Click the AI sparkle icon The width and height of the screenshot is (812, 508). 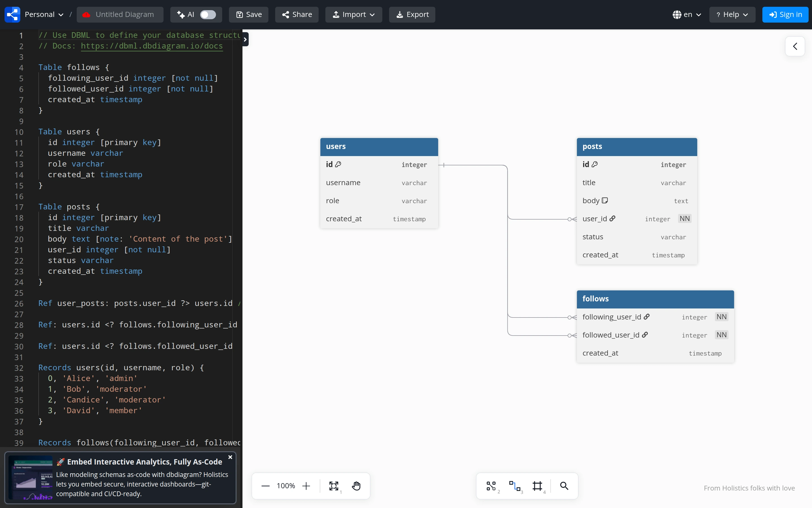point(181,14)
